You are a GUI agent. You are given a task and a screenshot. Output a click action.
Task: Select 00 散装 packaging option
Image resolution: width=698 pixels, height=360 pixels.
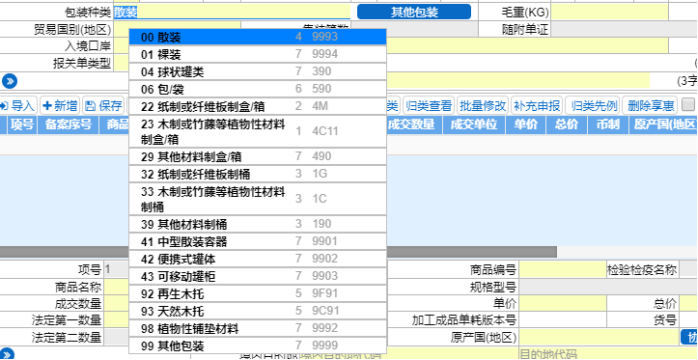click(257, 37)
